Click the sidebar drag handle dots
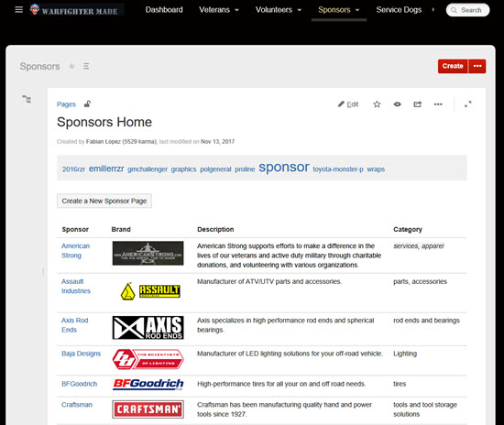This screenshot has width=504, height=425. tap(43, 272)
